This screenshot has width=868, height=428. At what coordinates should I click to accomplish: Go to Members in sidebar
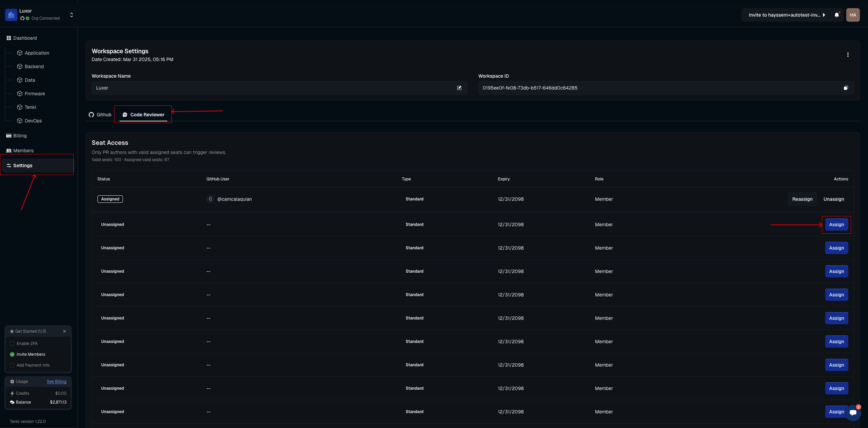[23, 151]
